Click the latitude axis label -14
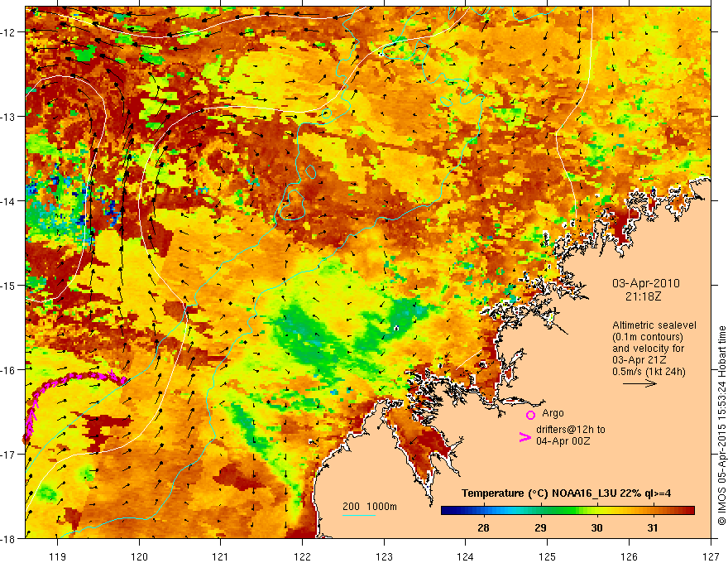 (9, 201)
